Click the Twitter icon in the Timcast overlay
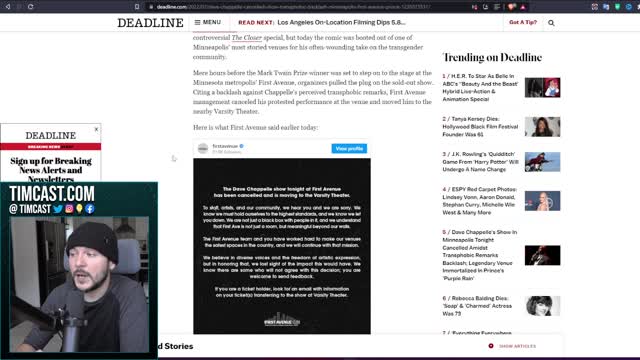 coord(58,209)
